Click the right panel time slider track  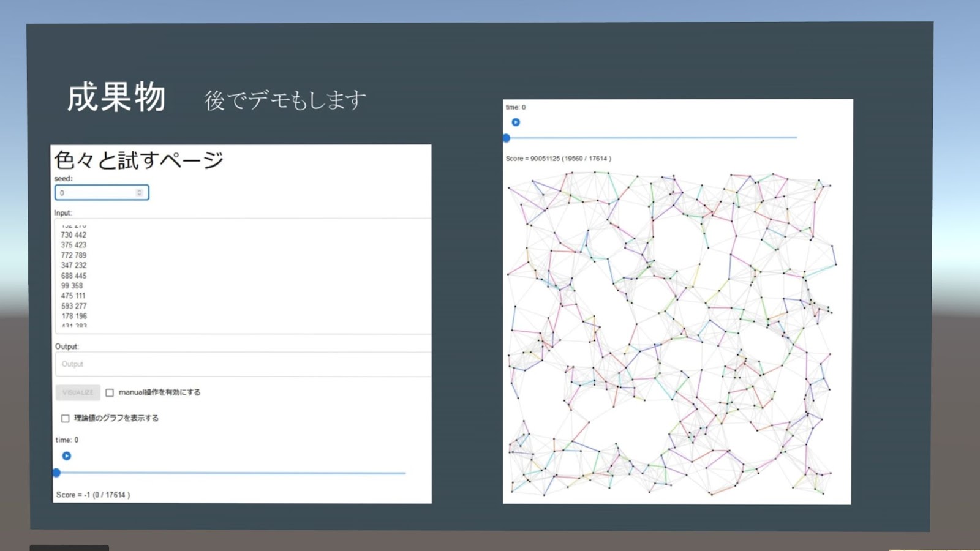(652, 138)
